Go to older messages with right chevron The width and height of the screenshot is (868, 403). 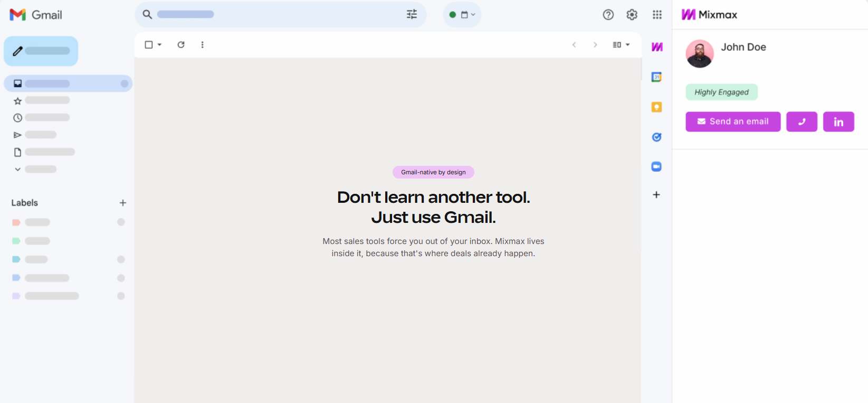coord(595,45)
